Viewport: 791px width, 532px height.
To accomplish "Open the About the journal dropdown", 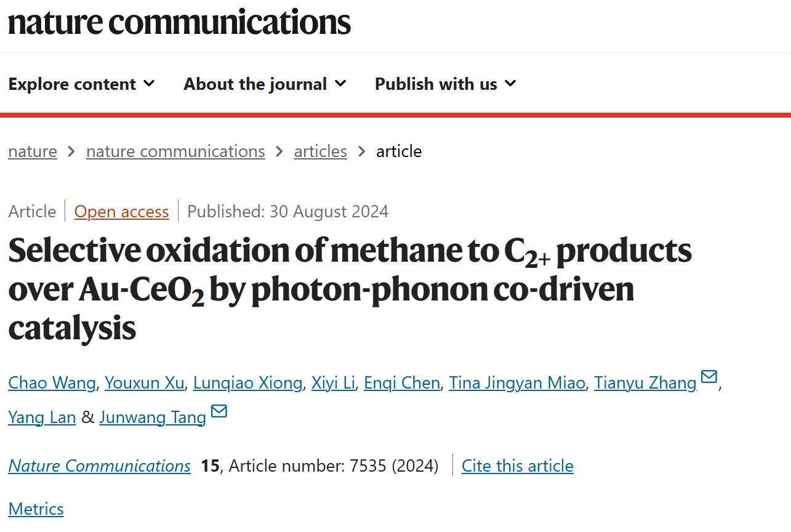I will 265,84.
